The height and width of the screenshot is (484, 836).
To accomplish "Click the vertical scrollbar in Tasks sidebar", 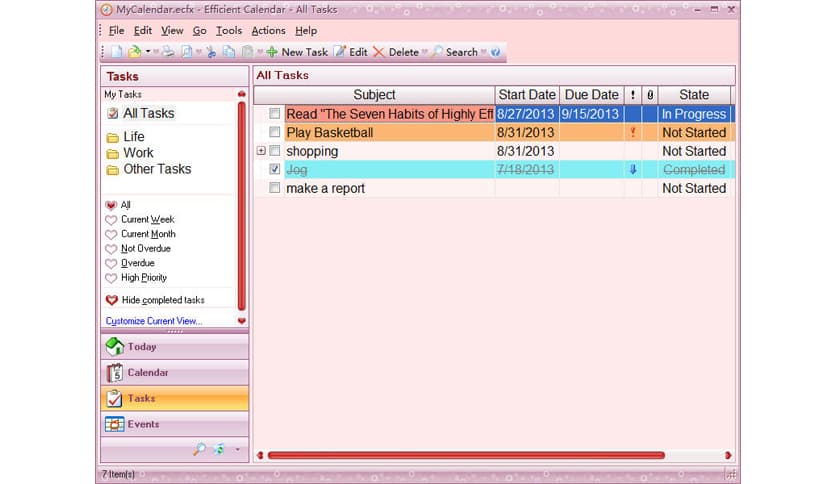I will pos(242,205).
